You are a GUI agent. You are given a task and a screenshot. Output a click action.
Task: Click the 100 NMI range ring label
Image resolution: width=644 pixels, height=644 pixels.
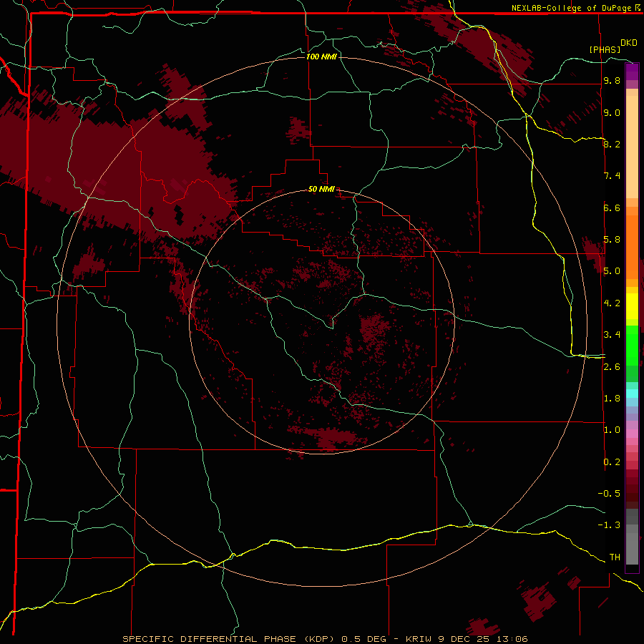tap(321, 57)
